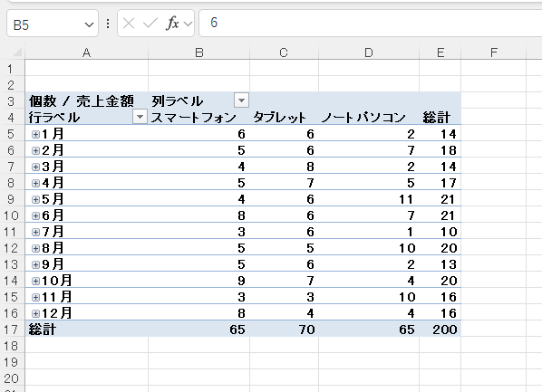Click the 1月 スマートフォン value 6
Viewport: 542px width, 392px height.
[x=198, y=134]
